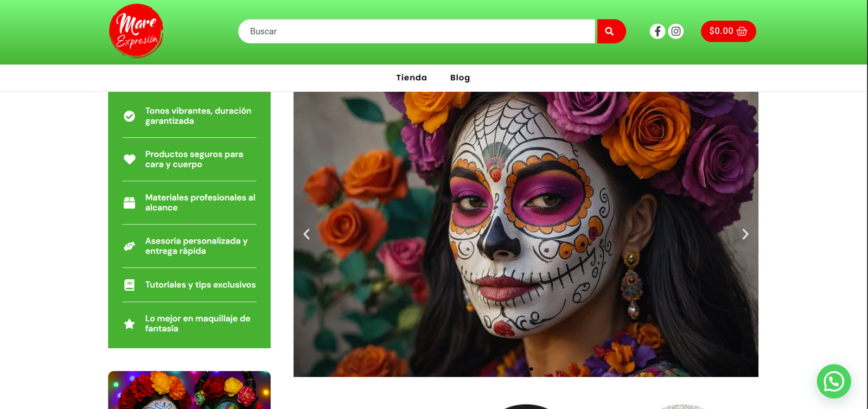
Task: Click the checkmark icon beside Tonos vibrantes
Action: [x=129, y=116]
